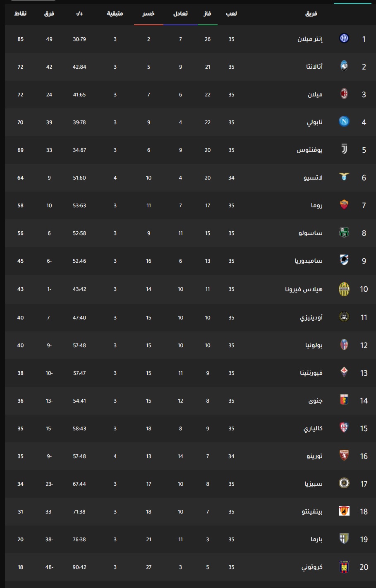Sort by the تعادل draws column header
The width and height of the screenshot is (376, 588).
click(x=180, y=14)
